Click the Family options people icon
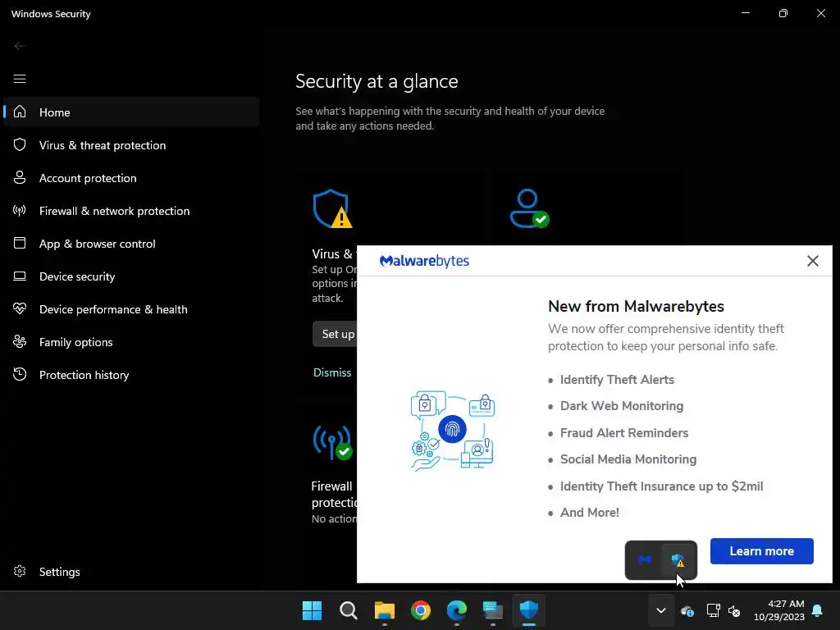 (20, 341)
